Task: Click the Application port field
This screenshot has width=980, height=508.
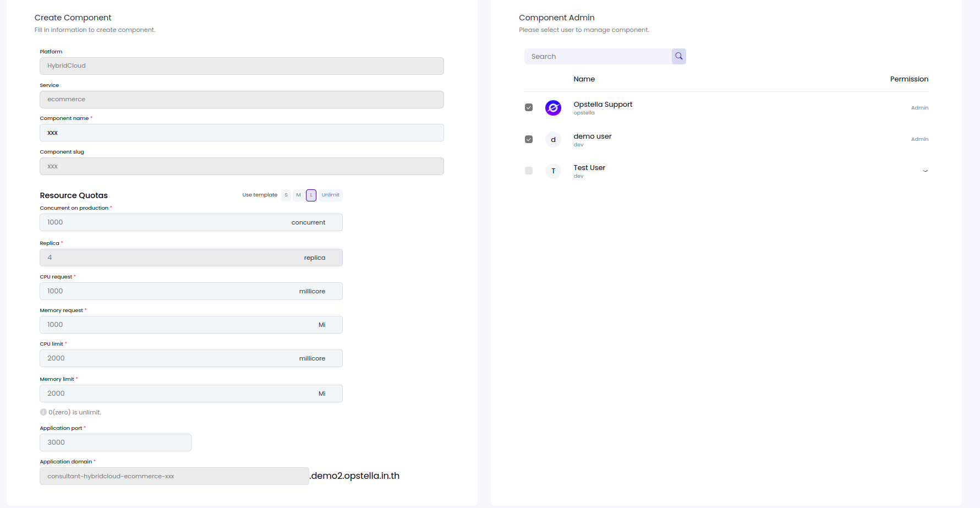Action: point(116,443)
